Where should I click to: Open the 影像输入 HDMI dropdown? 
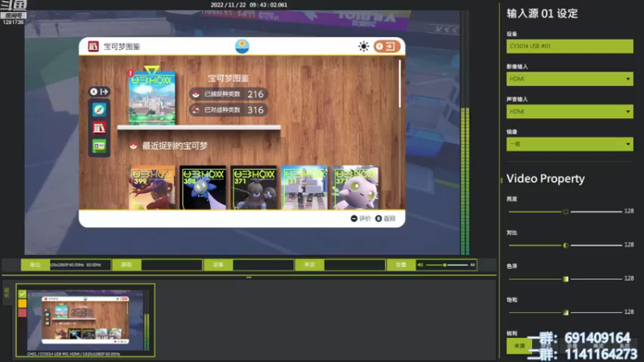click(570, 79)
